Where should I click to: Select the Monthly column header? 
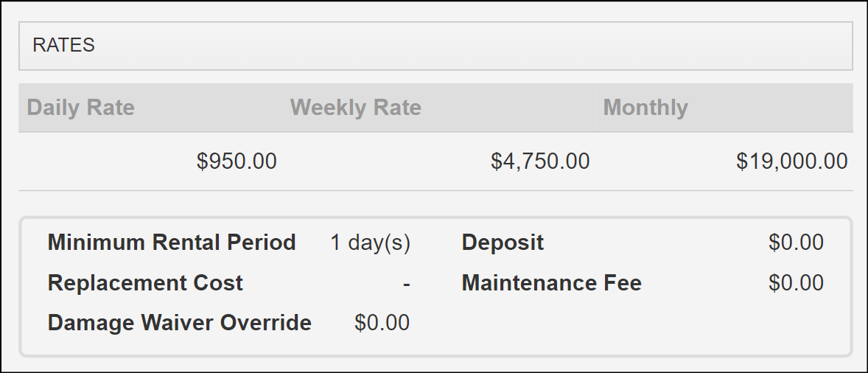[645, 108]
